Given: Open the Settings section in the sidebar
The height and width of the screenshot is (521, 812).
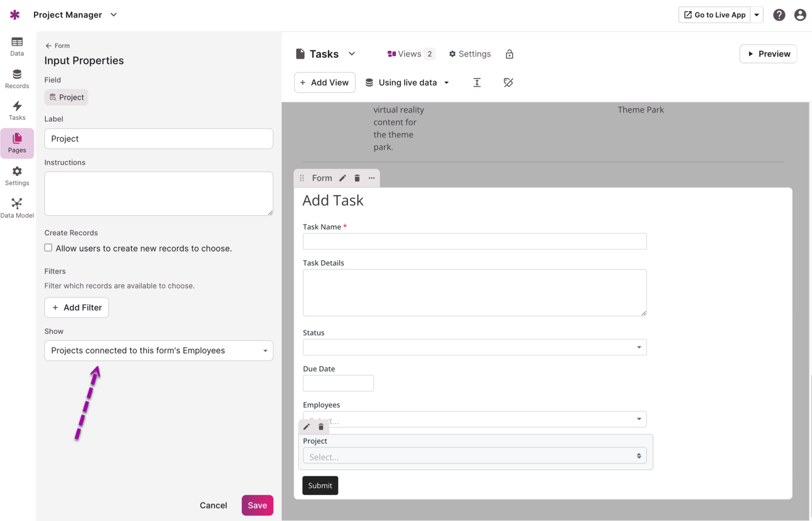Looking at the screenshot, I should pyautogui.click(x=17, y=175).
